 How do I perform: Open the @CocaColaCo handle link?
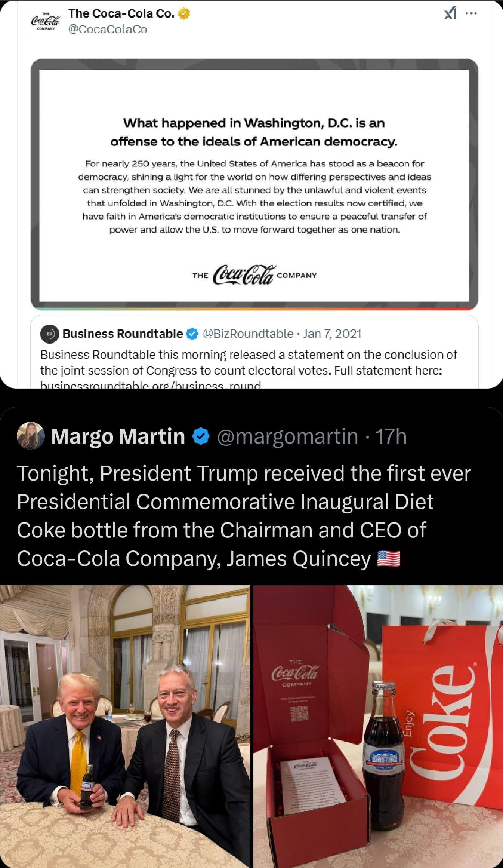click(x=108, y=29)
